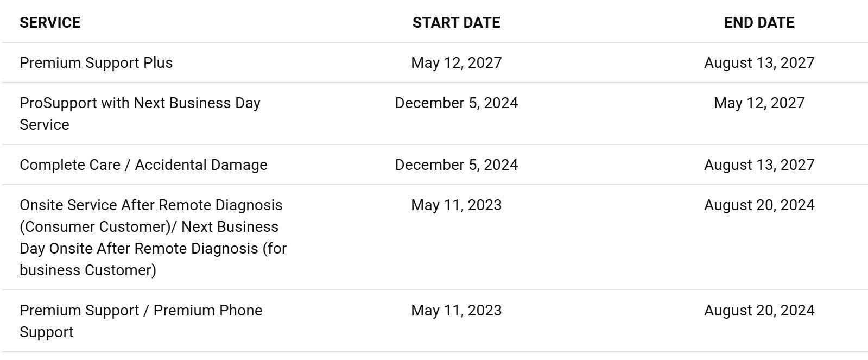Click ProSupport end date May 12, 2027
This screenshot has height=360, width=868.
(759, 103)
